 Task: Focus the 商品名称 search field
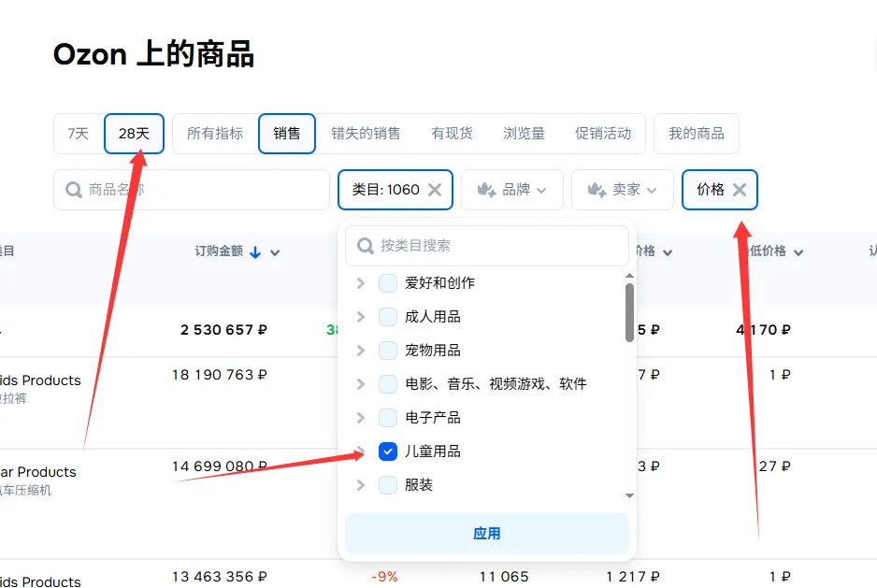(192, 190)
